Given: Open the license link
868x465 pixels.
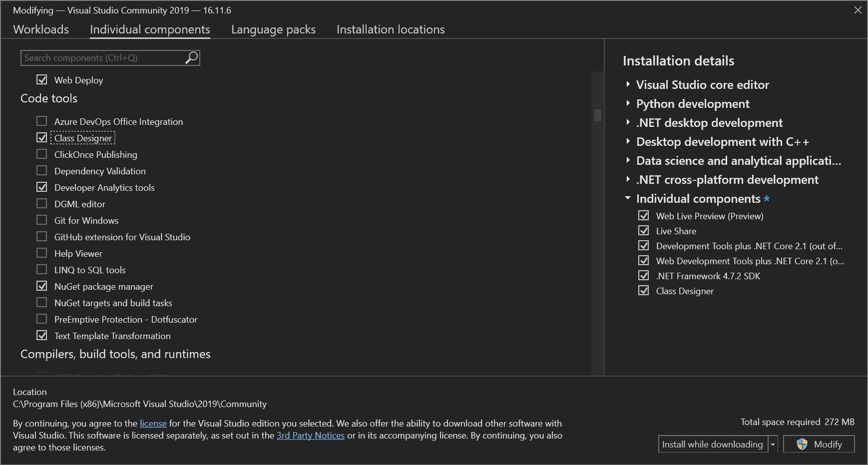Looking at the screenshot, I should 153,423.
